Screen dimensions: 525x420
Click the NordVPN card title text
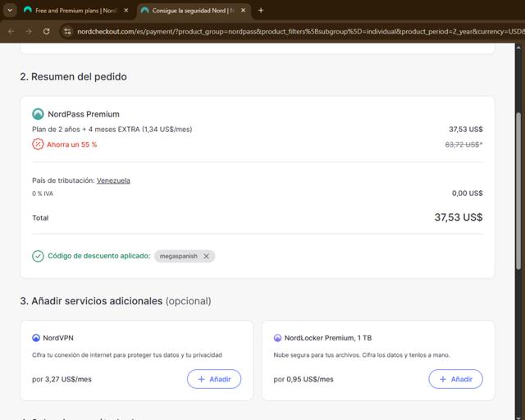pyautogui.click(x=58, y=338)
